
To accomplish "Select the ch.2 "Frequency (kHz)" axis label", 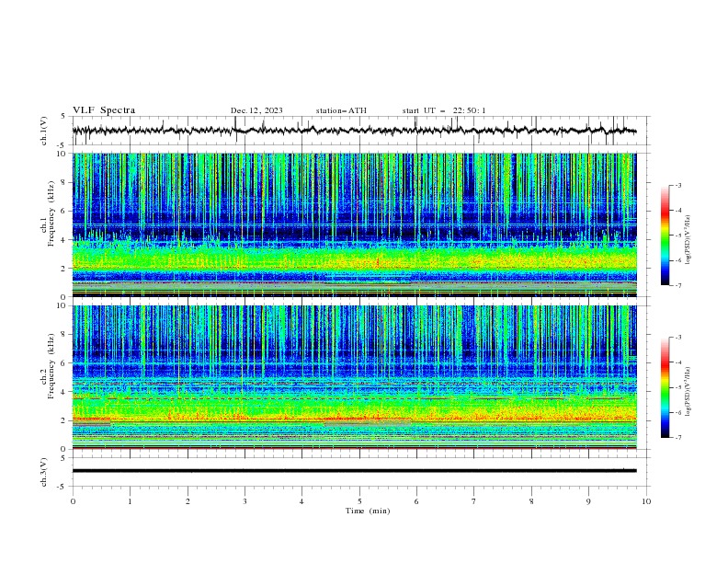I will [51, 366].
